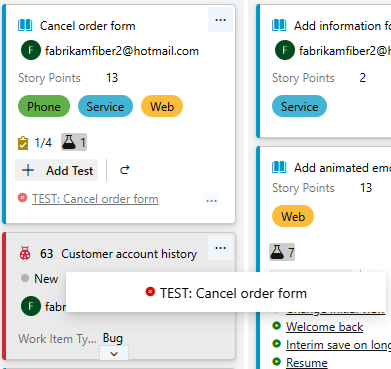Open the ellipsis menu for the TEST: Cancel order form row
Viewport: 391px width, 369px height.
tap(212, 200)
